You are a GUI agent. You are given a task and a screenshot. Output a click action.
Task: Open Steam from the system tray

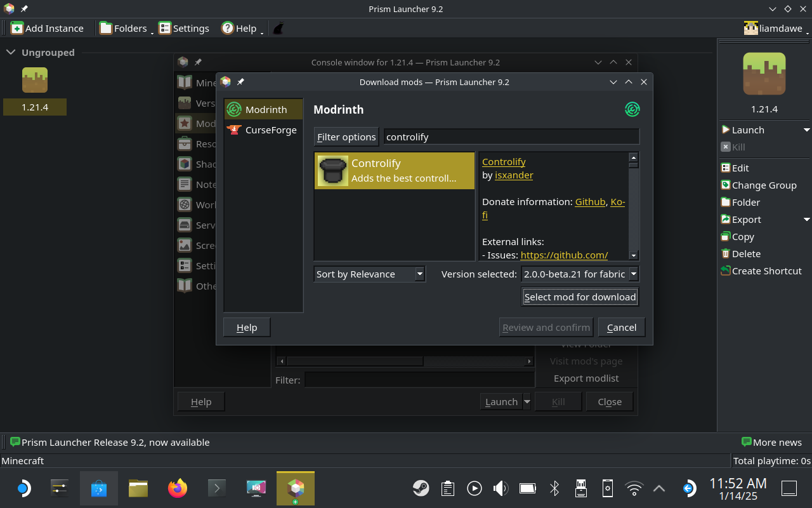pyautogui.click(x=420, y=488)
